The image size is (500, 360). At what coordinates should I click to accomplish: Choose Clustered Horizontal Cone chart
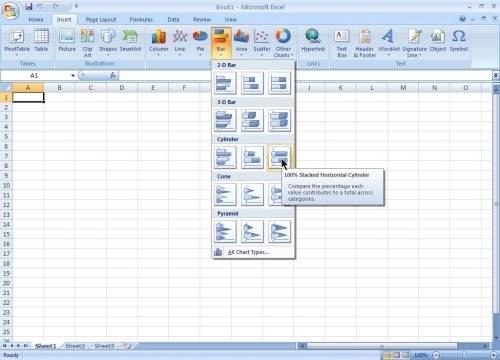(x=225, y=194)
